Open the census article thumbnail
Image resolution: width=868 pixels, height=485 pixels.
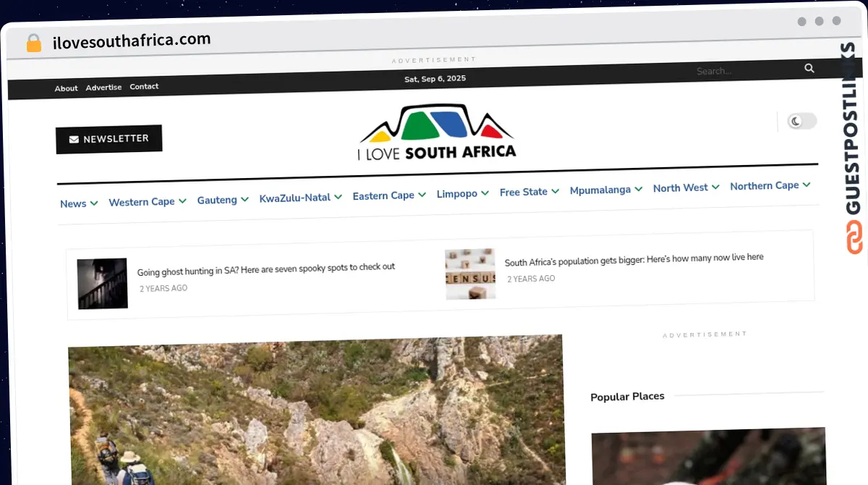[x=470, y=274]
